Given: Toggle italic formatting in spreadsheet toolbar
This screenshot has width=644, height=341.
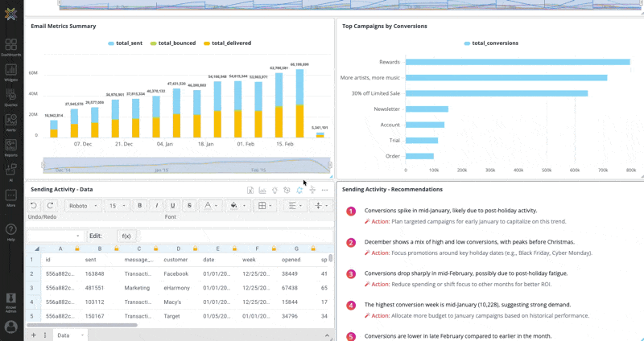Looking at the screenshot, I should point(156,206).
